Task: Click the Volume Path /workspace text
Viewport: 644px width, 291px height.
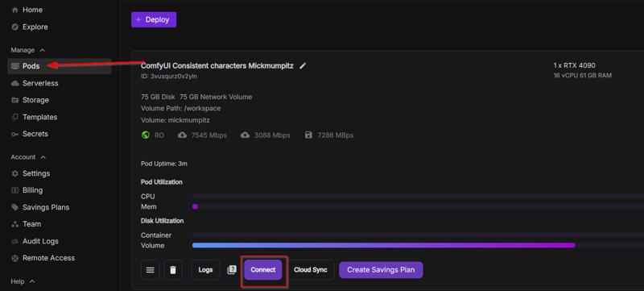Action: point(180,109)
